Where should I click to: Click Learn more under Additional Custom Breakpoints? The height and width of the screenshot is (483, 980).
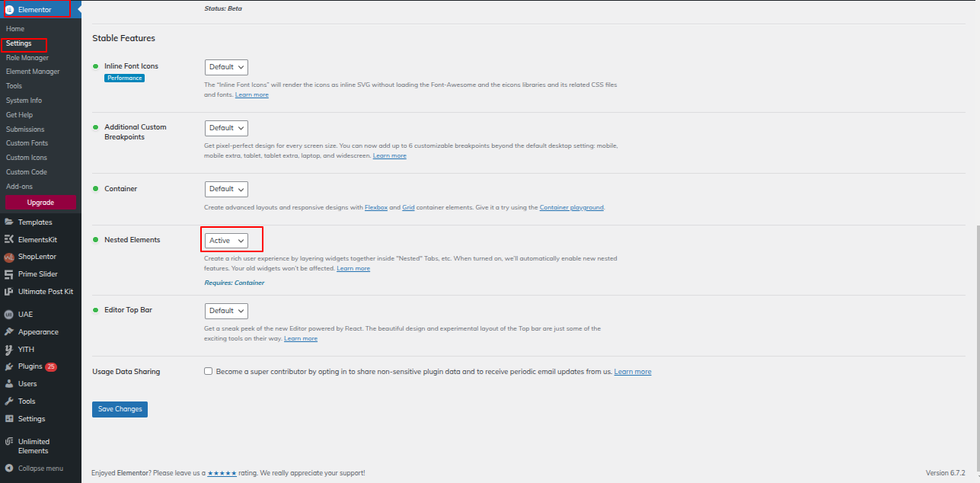click(389, 155)
